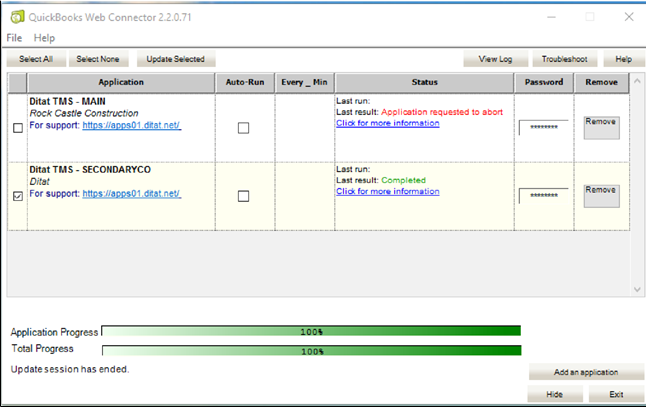Click the Help button in toolbar
Viewport: 646px width, 407px height.
623,60
